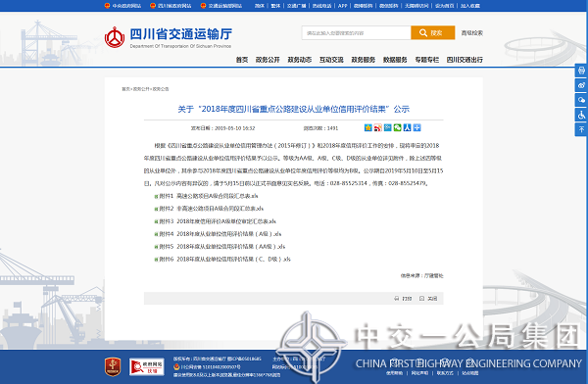
Task: Switch to 繁体 traditional Chinese
Action: coord(275,6)
